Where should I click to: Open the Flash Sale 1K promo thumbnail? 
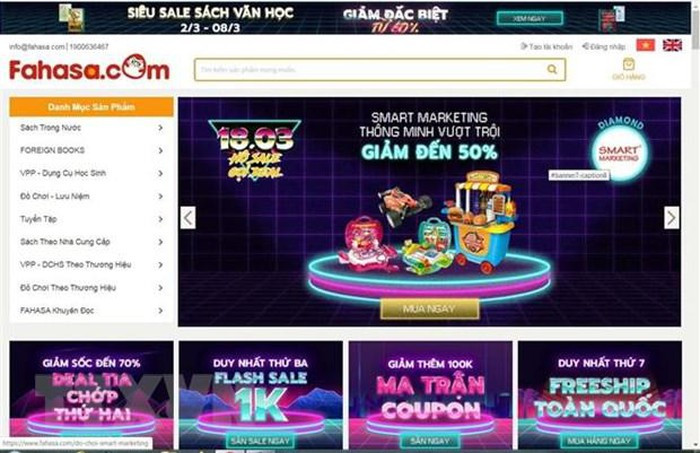click(261, 395)
